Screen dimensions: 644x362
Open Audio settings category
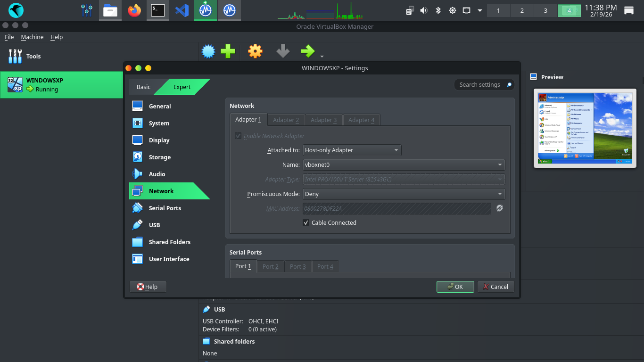[157, 174]
